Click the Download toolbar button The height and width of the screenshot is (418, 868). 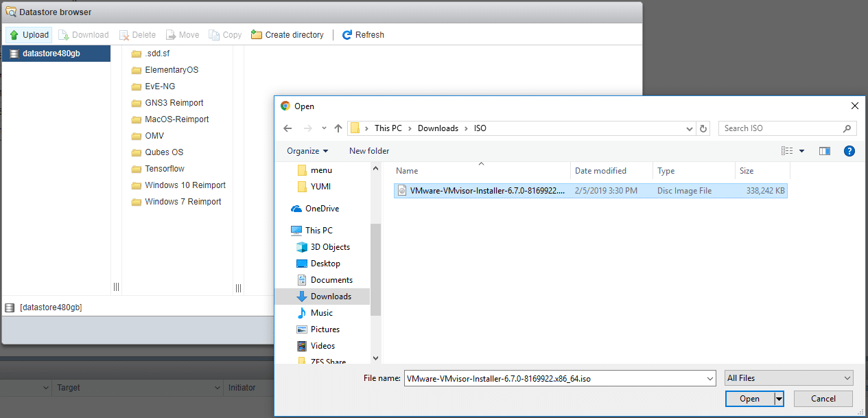(84, 35)
